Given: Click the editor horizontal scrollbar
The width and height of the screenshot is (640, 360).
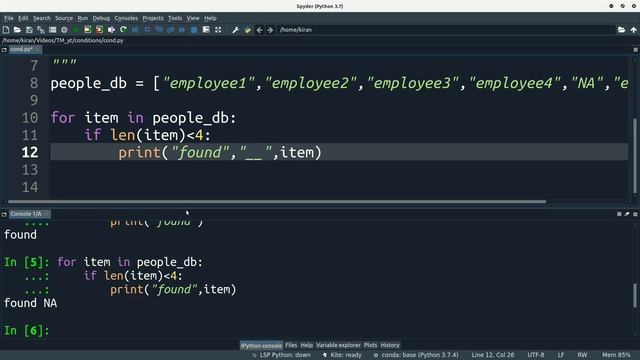Looking at the screenshot, I should coord(277,202).
